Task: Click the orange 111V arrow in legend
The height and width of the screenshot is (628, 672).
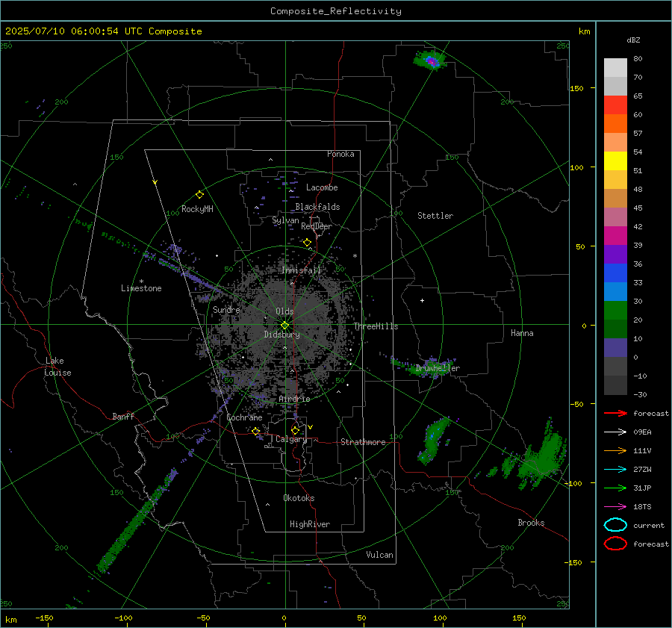Action: point(615,450)
